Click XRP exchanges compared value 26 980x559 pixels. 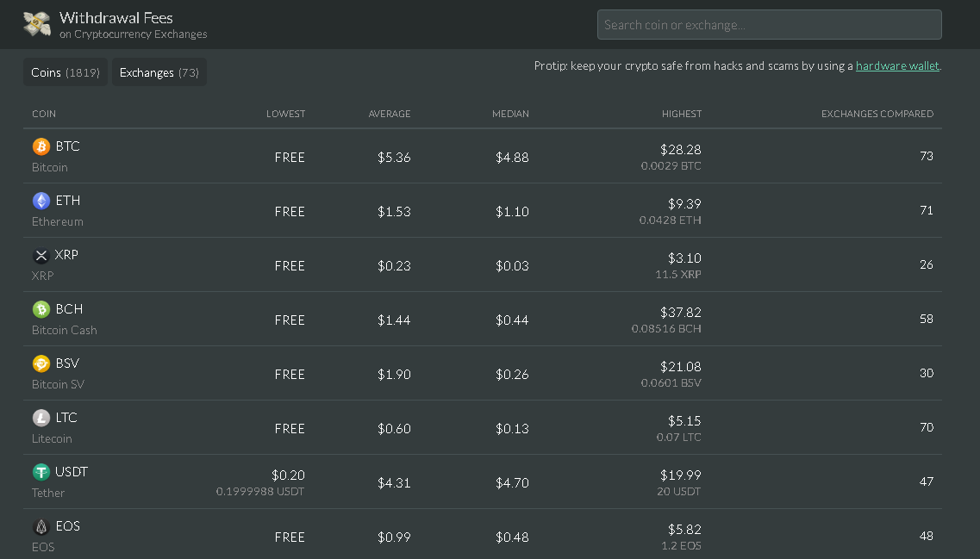927,264
